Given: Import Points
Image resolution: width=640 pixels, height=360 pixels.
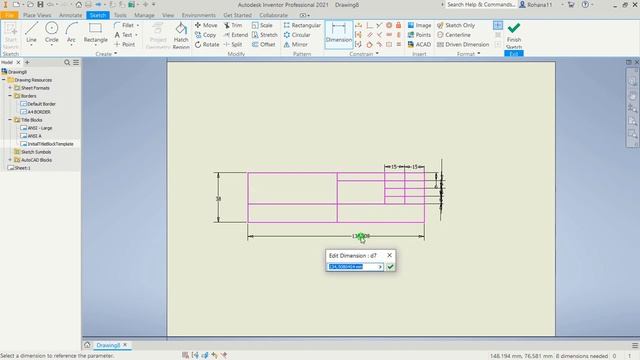Looking at the screenshot, I should coord(419,35).
